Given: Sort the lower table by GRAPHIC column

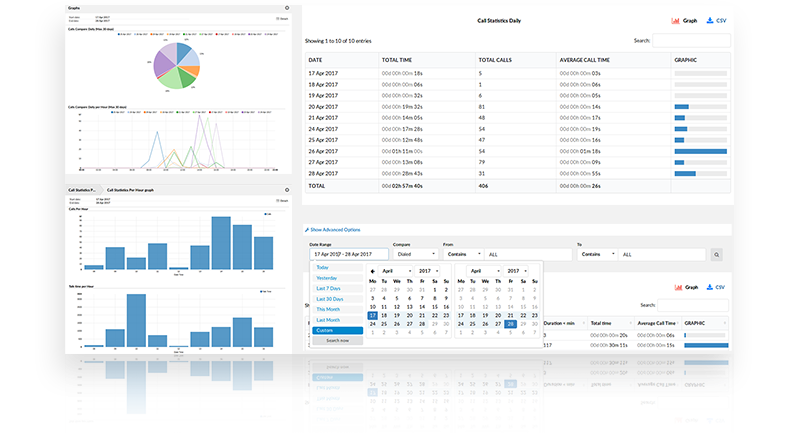Looking at the screenshot, I should [705, 323].
